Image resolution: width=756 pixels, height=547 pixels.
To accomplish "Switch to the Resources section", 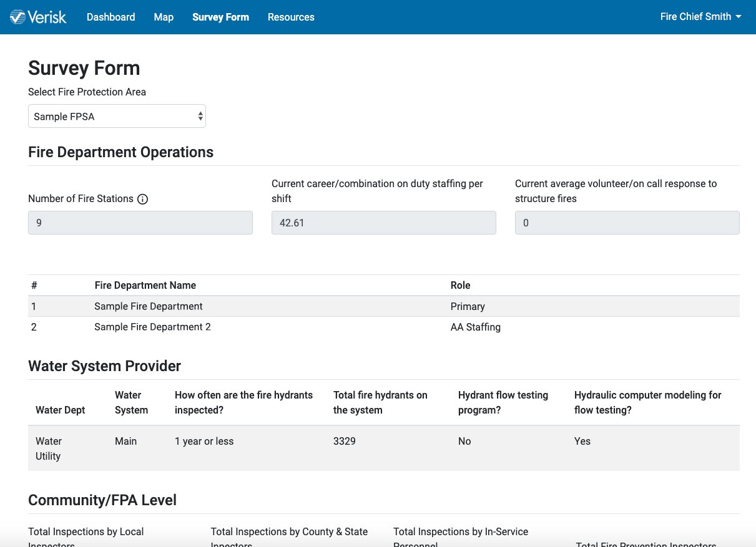I will 291,17.
